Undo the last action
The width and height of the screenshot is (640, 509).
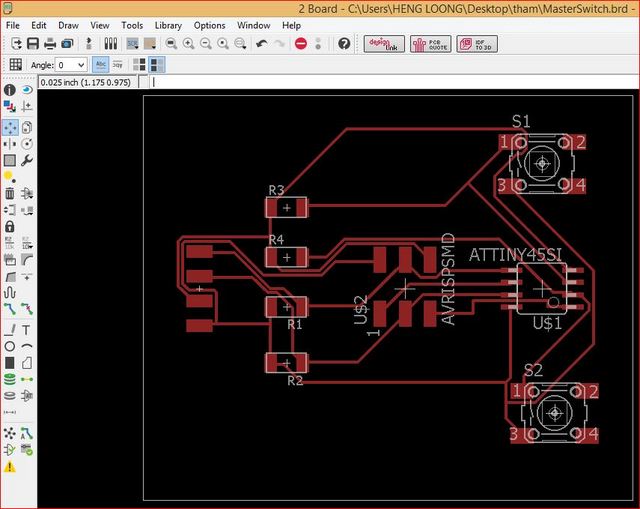point(261,43)
